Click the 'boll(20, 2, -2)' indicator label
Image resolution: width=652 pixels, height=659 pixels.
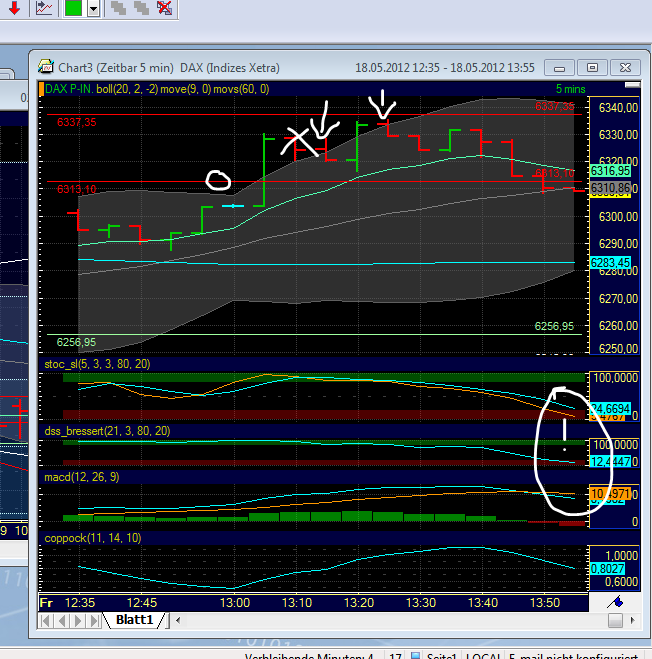coord(127,89)
